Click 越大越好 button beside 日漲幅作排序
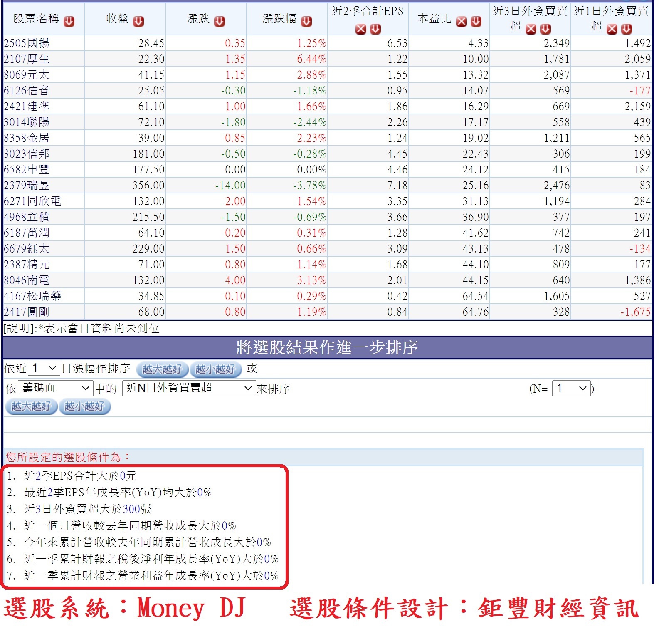The height and width of the screenshot is (644, 659). pyautogui.click(x=162, y=369)
